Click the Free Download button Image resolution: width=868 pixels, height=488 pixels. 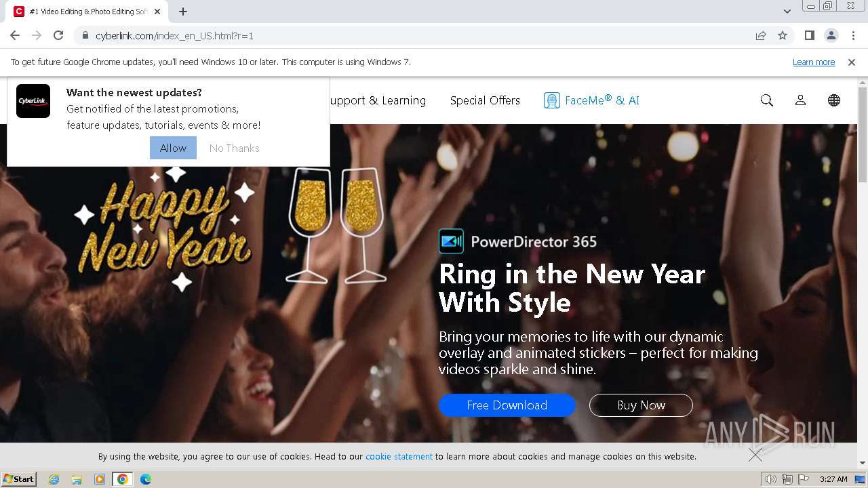tap(507, 405)
